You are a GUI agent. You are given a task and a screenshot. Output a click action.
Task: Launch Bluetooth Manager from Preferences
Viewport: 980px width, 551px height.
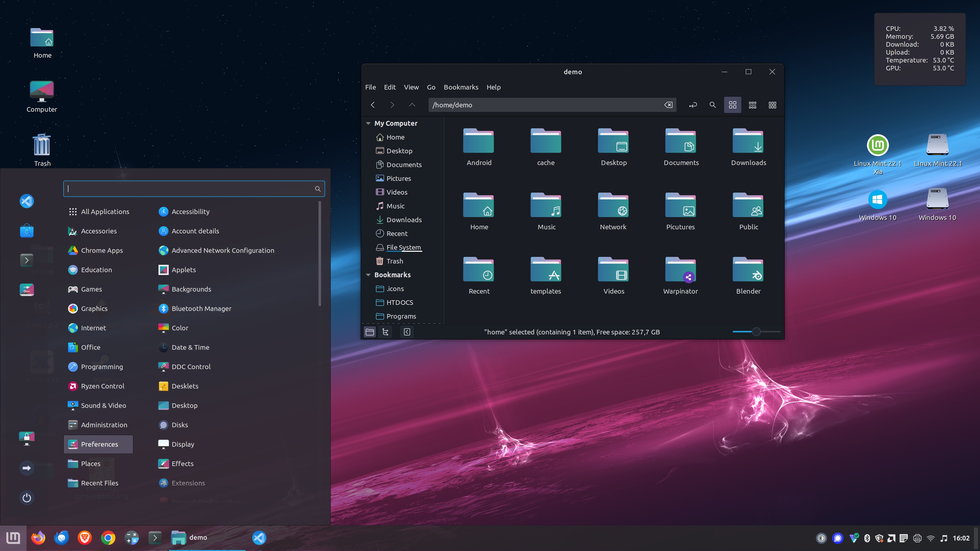tap(201, 308)
